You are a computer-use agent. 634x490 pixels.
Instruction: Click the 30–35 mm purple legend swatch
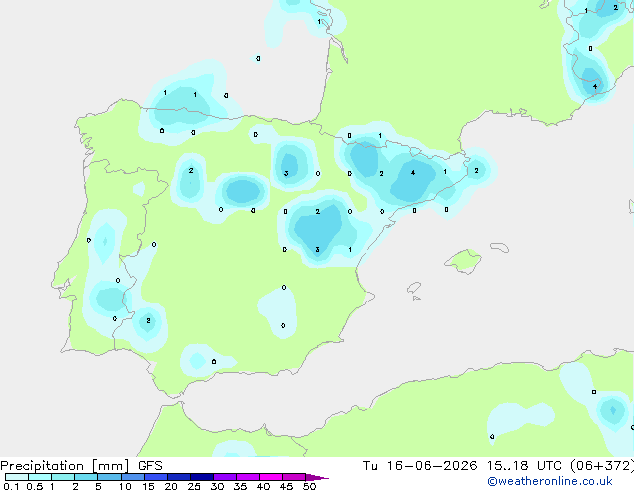point(225,477)
